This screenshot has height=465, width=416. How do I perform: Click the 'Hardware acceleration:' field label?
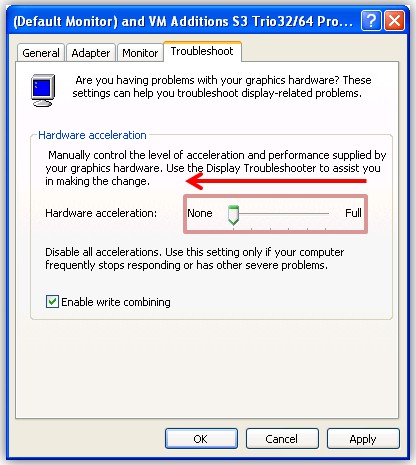click(x=101, y=213)
